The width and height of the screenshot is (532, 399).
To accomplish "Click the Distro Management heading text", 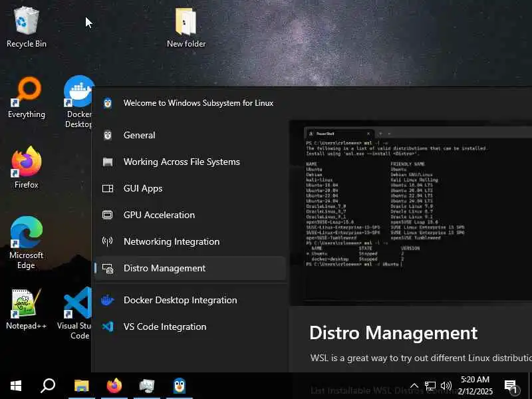I will click(393, 333).
